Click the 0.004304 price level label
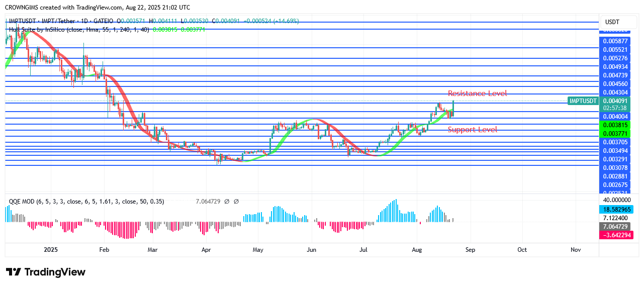The height and width of the screenshot is (287, 644). (x=615, y=92)
